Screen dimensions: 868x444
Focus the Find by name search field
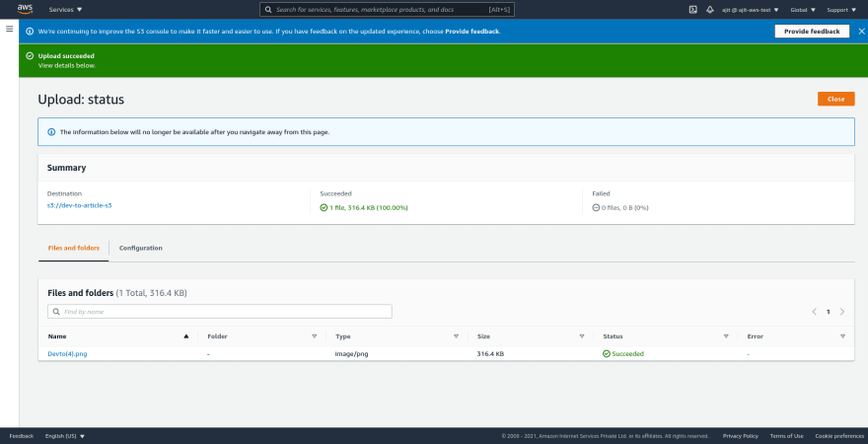[x=220, y=312]
